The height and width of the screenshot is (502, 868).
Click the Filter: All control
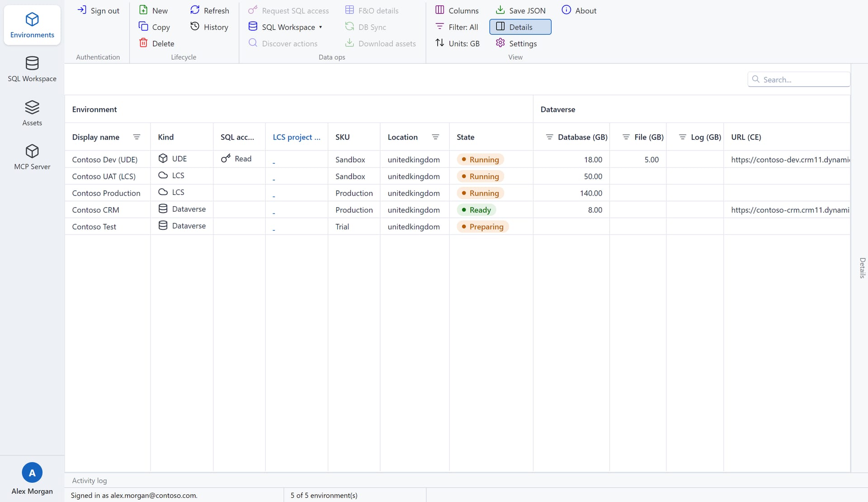click(457, 27)
